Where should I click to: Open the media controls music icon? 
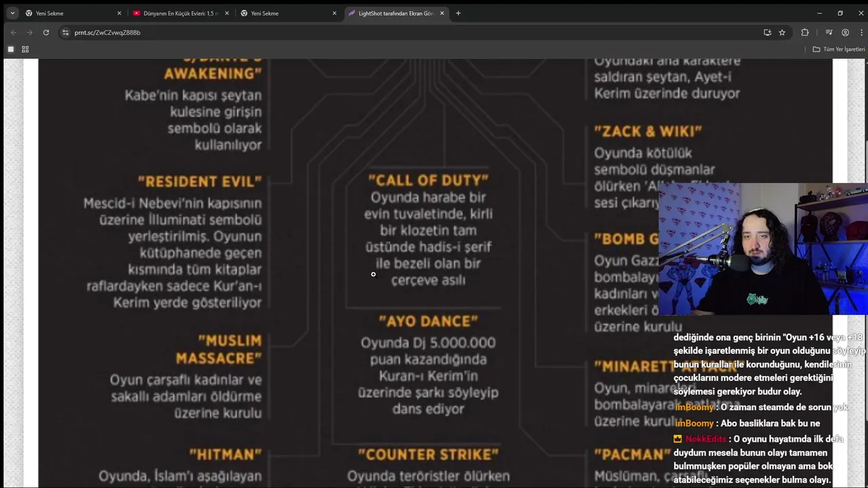[x=829, y=33]
